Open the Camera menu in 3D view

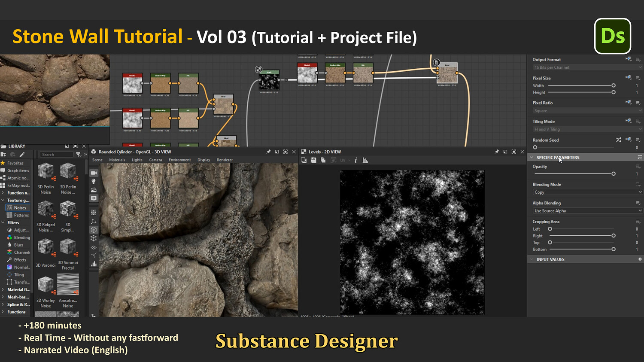tap(155, 160)
